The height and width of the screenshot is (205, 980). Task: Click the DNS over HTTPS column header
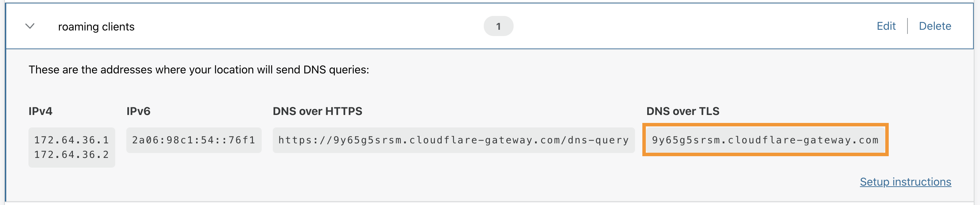coord(317,111)
